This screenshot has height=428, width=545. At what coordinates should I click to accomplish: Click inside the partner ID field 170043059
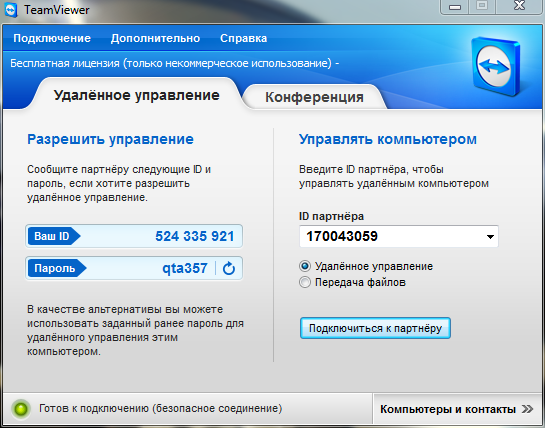(399, 236)
